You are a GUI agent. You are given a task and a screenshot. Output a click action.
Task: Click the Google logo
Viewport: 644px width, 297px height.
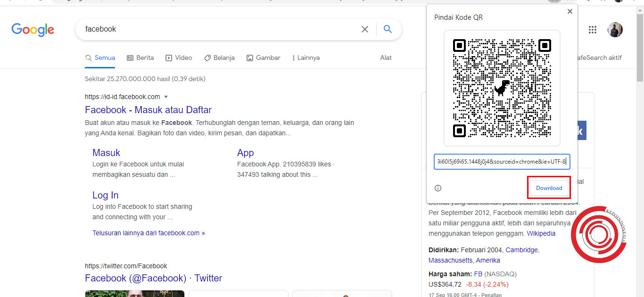[33, 30]
